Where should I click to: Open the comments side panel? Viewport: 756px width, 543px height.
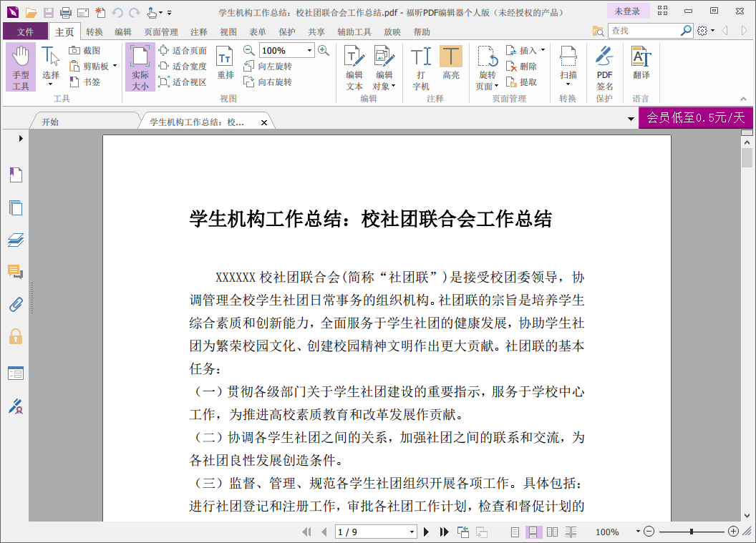pos(16,273)
